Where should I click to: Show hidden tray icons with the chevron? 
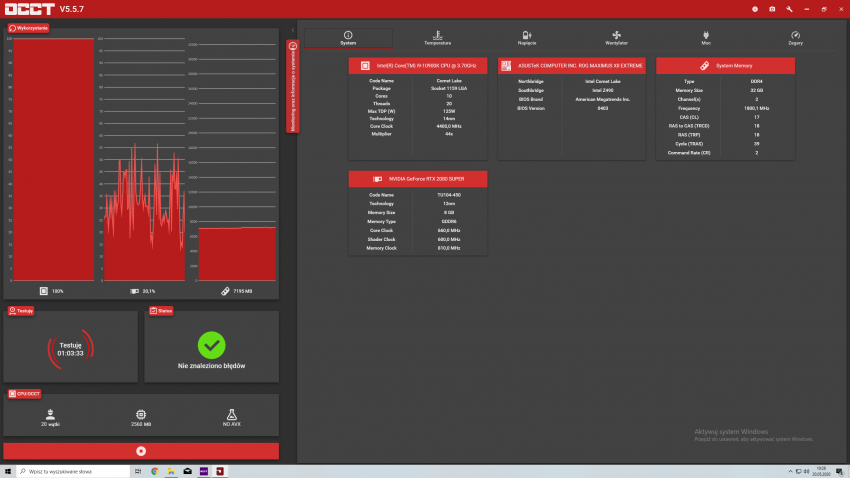click(x=790, y=471)
